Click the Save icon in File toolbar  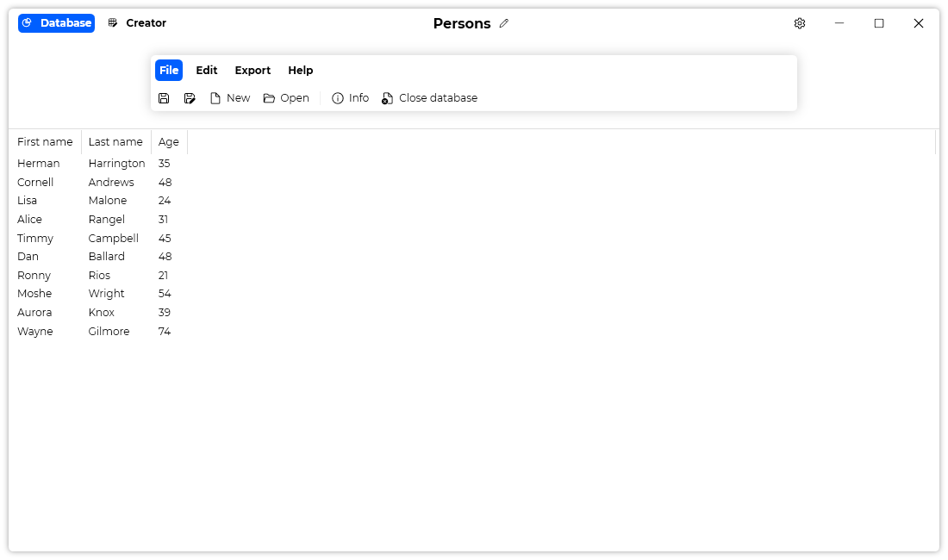click(x=164, y=98)
